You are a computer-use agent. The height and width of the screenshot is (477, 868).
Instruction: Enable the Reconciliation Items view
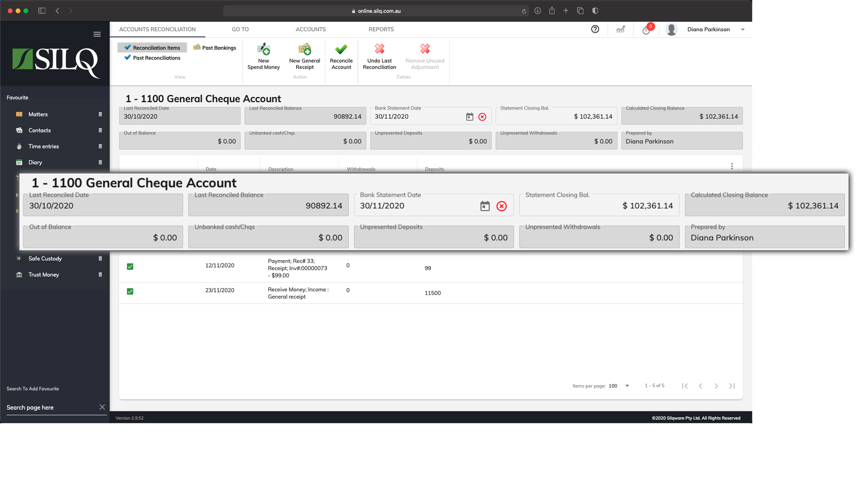[152, 47]
